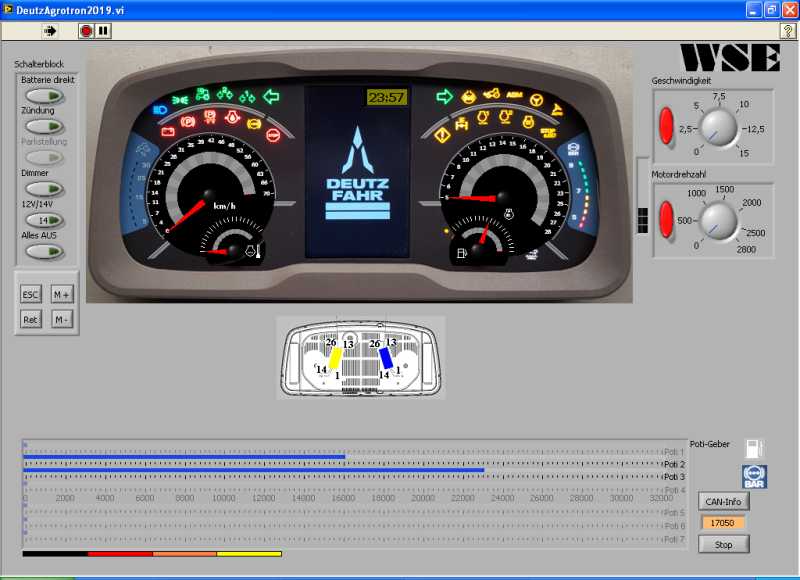Click the red oil pressure warning indicator
The width and height of the screenshot is (800, 580).
click(x=232, y=117)
